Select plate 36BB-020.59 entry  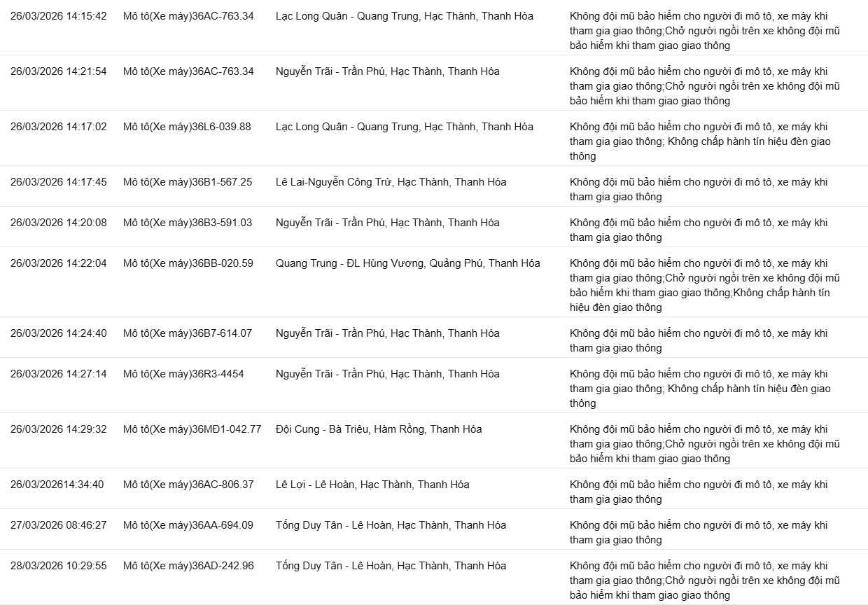pos(188,263)
